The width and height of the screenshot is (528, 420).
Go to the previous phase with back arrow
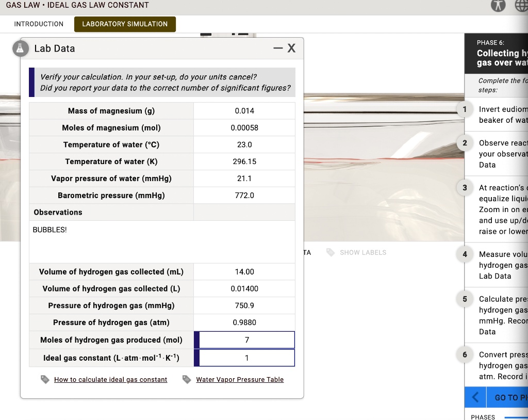click(476, 397)
